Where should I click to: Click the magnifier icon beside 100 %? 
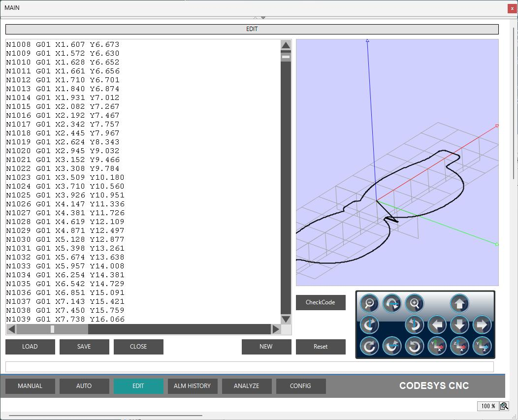coord(504,406)
